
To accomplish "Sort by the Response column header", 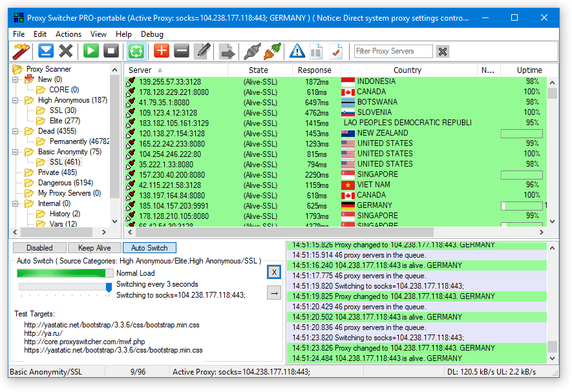I will pyautogui.click(x=317, y=70).
